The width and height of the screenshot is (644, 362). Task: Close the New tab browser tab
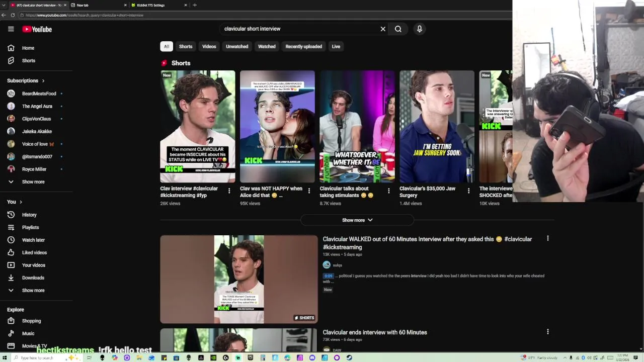125,5
